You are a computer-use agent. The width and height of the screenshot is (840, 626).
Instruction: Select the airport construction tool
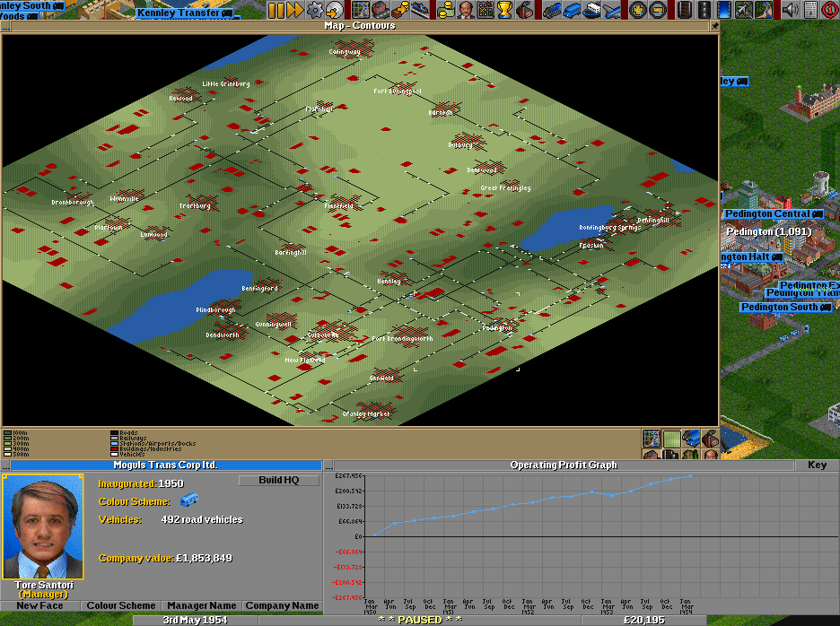pyautogui.click(x=744, y=10)
